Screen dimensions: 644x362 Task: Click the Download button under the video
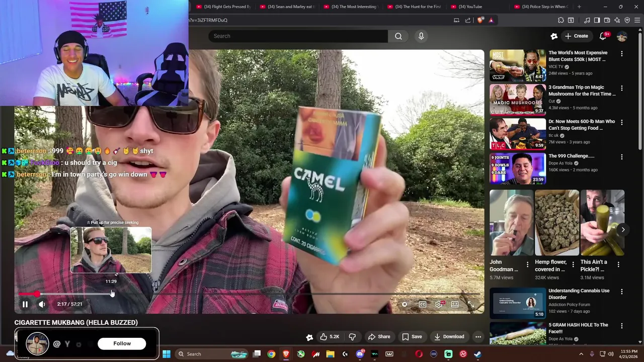[449, 337]
